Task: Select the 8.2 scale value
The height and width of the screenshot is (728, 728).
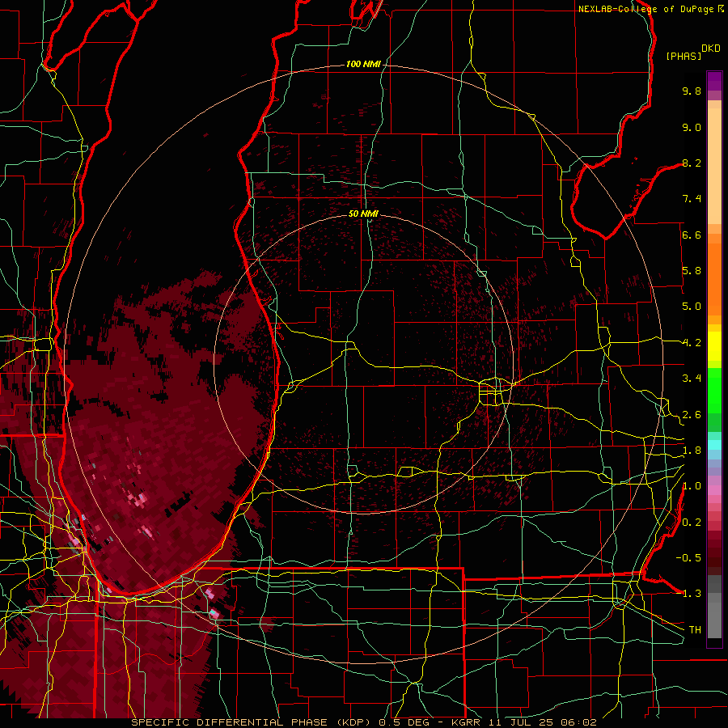Action: click(x=692, y=163)
